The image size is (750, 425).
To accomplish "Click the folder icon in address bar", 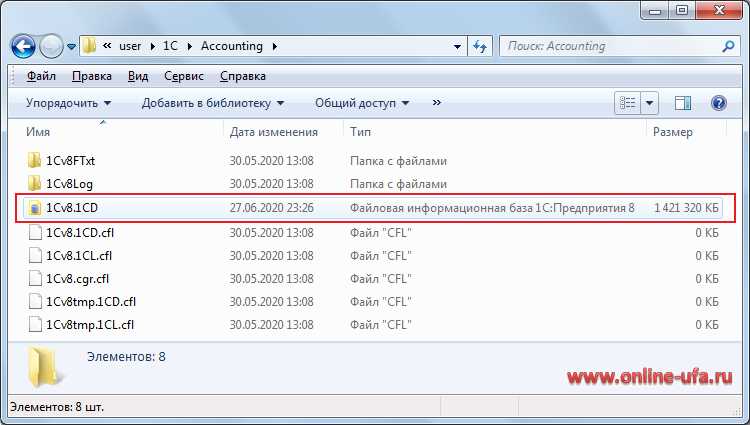I will pyautogui.click(x=89, y=46).
